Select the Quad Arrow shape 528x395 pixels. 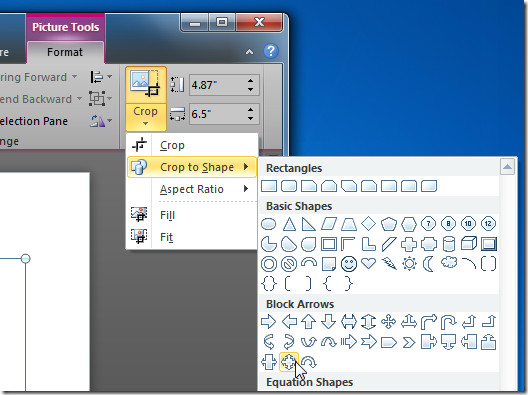pos(388,322)
